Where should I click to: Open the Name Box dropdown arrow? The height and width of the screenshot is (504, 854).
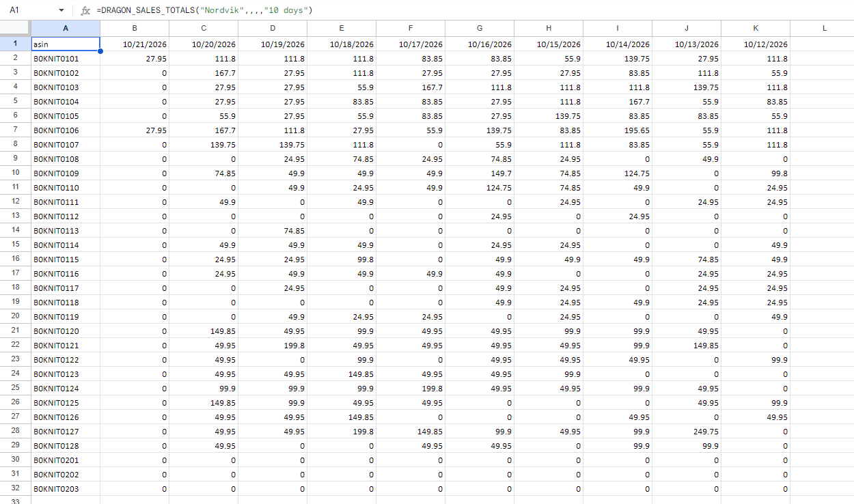(61, 11)
